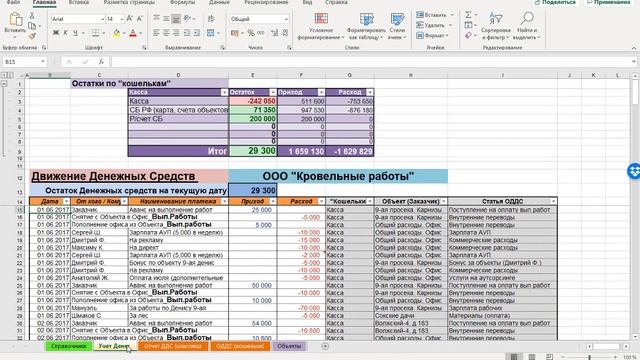Apply the Percent Style format icon

click(x=251, y=33)
